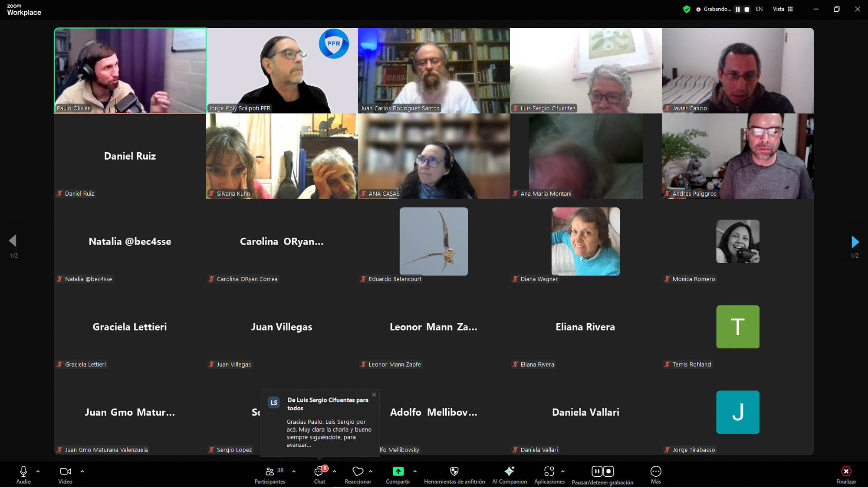Expand the arrow next to Reaccionar

[x=371, y=471]
